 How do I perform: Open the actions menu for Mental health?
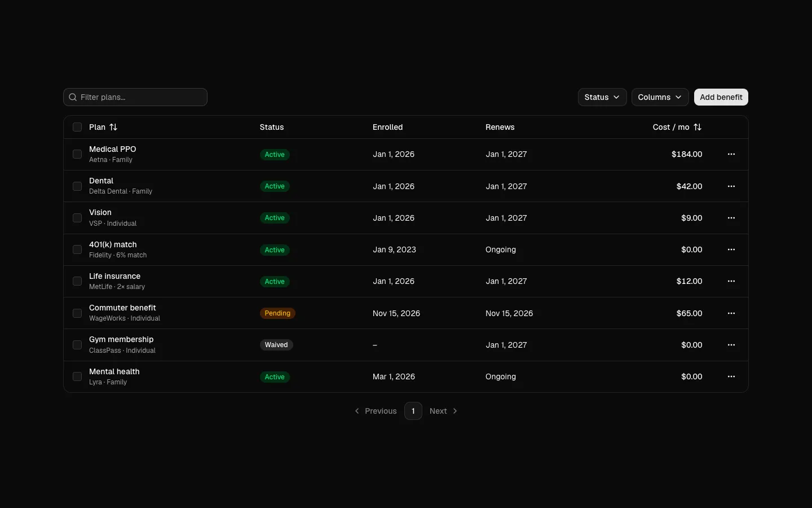(731, 376)
